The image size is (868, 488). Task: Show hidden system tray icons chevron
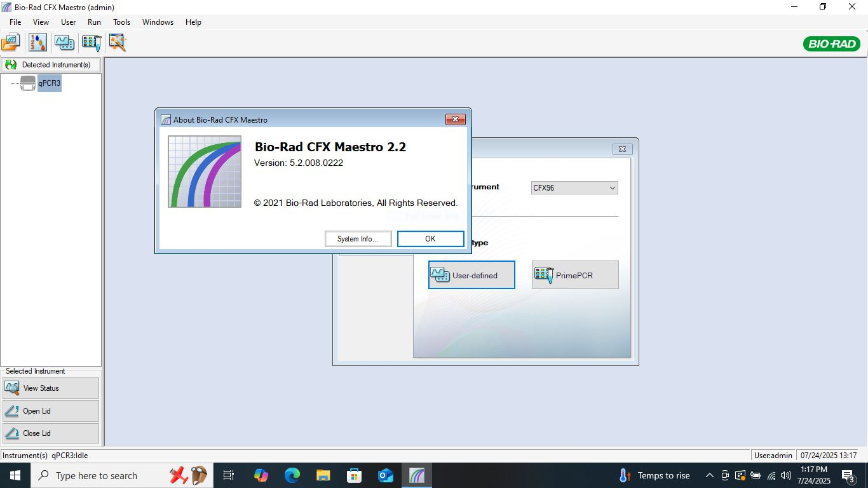point(710,475)
